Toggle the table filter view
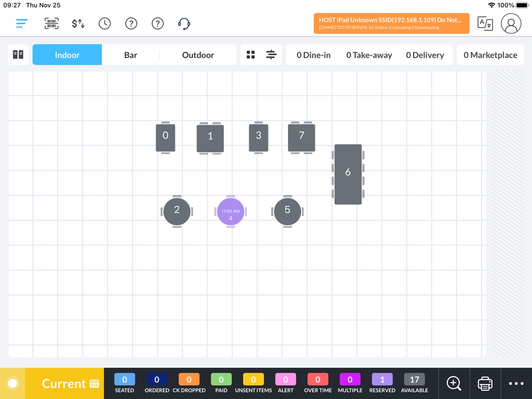Viewport: 532px width, 399px height. pos(271,54)
